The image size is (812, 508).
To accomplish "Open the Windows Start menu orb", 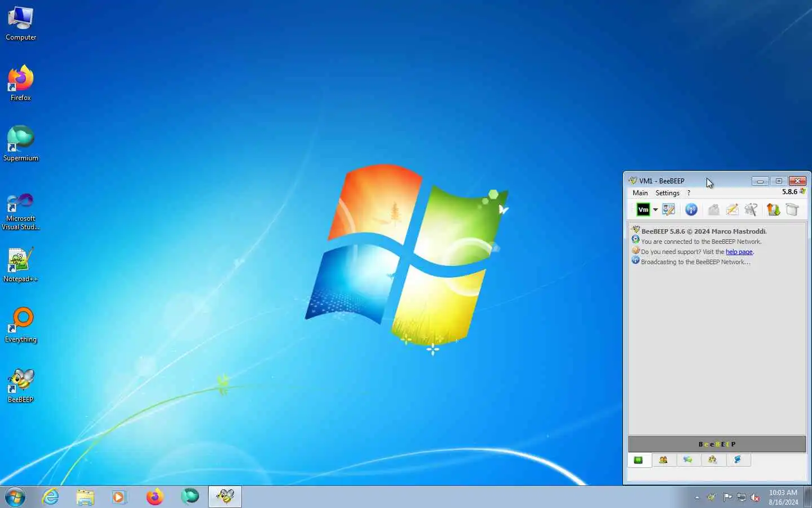I will coord(15,497).
